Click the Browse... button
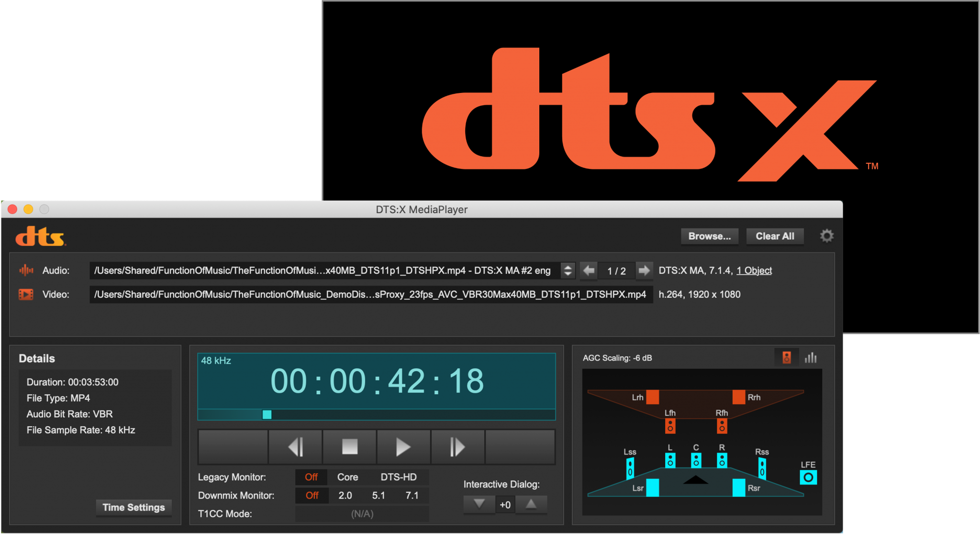980x534 pixels. coord(709,236)
